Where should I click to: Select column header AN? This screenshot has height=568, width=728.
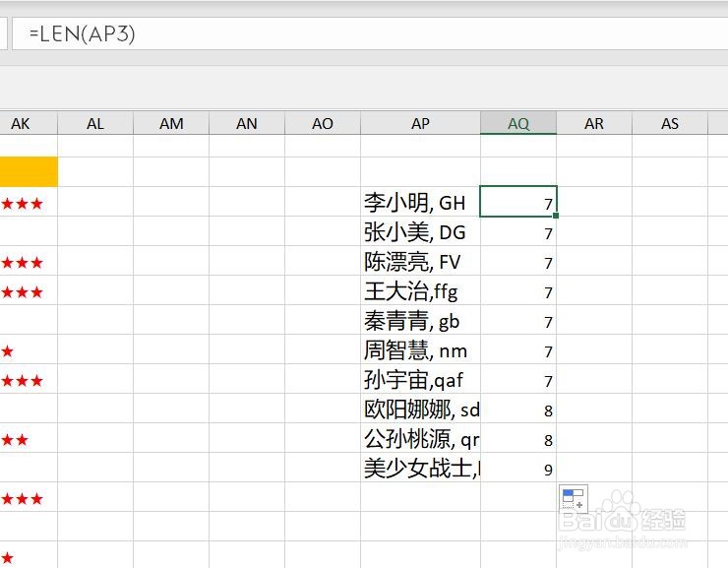[247, 123]
